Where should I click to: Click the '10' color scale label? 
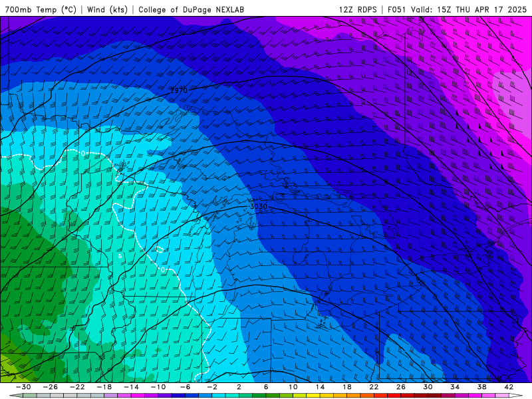tap(293, 387)
